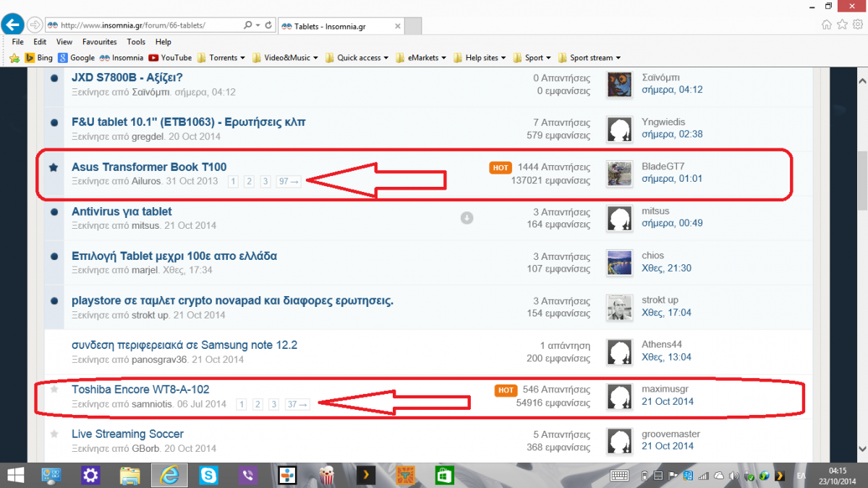
Task: Jump to last post σήμερα, 01:01
Action: [672, 179]
